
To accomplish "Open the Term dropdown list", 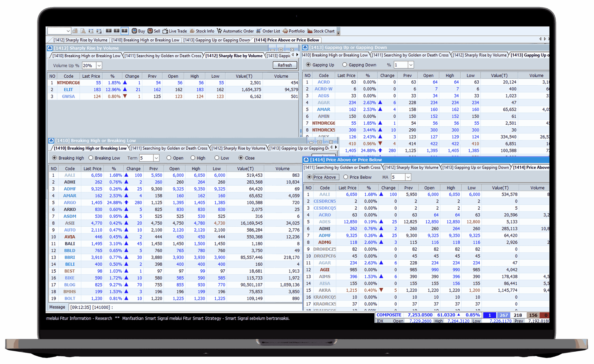I will click(156, 158).
